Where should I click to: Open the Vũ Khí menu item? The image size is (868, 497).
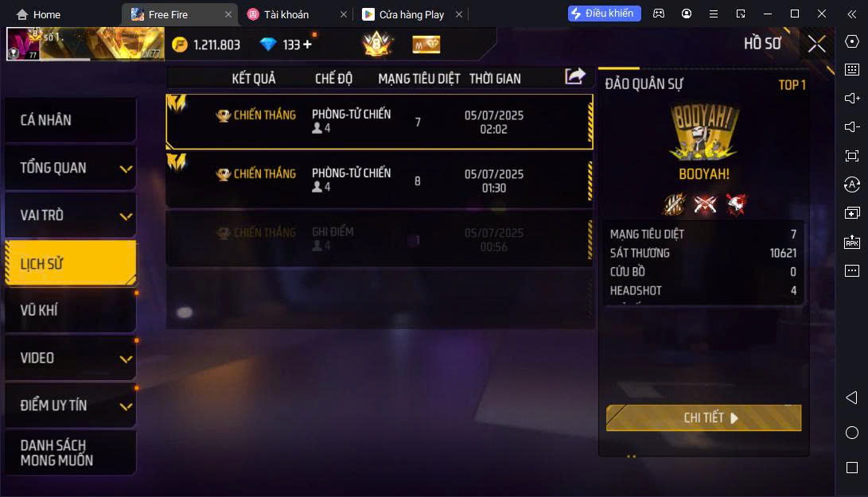tap(71, 310)
